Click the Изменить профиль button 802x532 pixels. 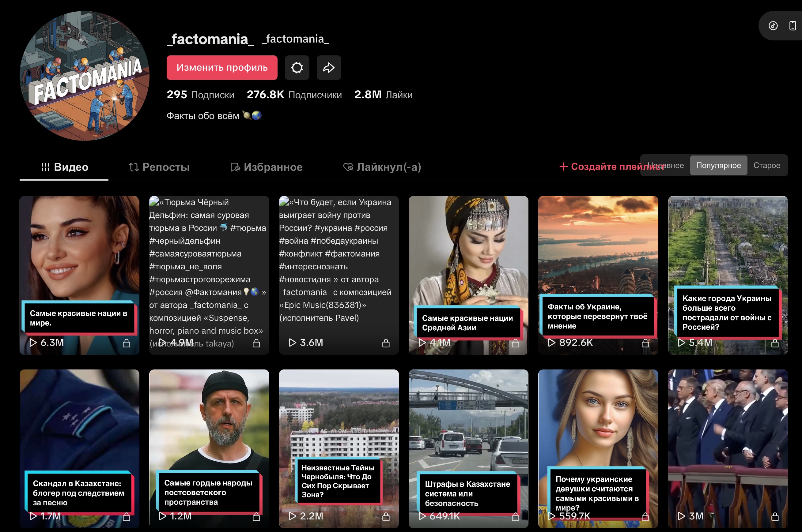(222, 68)
